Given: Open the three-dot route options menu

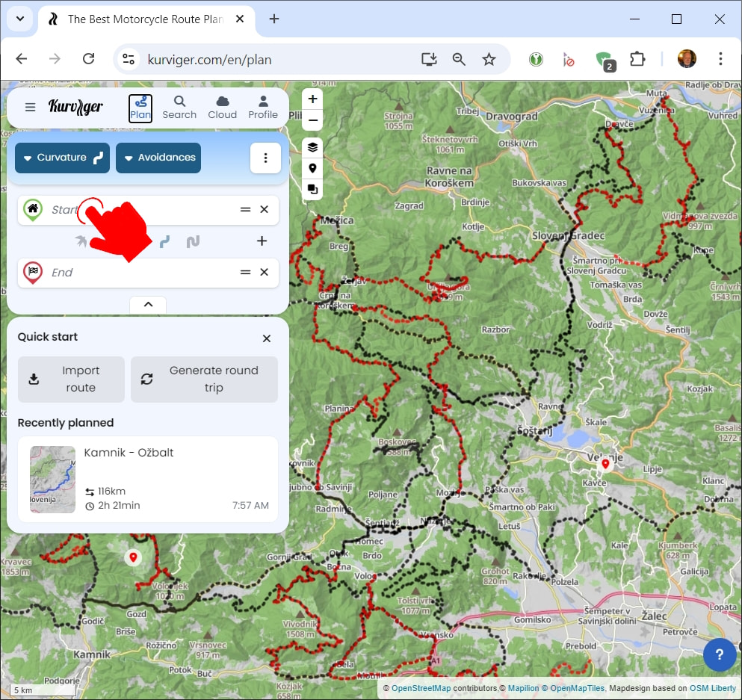Looking at the screenshot, I should (265, 158).
